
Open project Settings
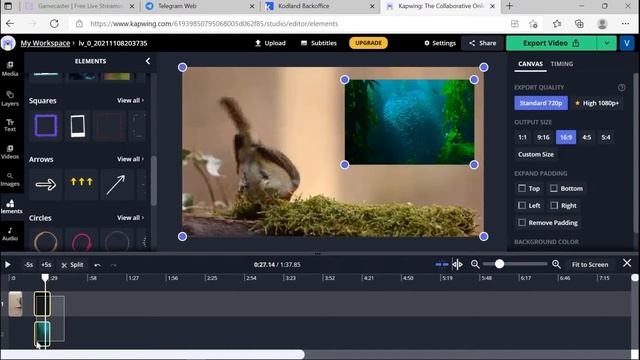click(440, 43)
